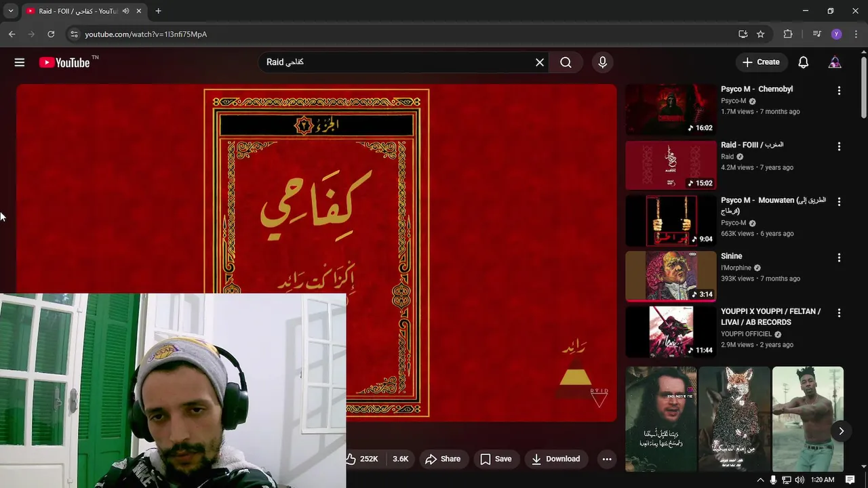Open the first Shorts thumbnail with bearded man
Viewport: 868px width, 488px height.
point(660,419)
